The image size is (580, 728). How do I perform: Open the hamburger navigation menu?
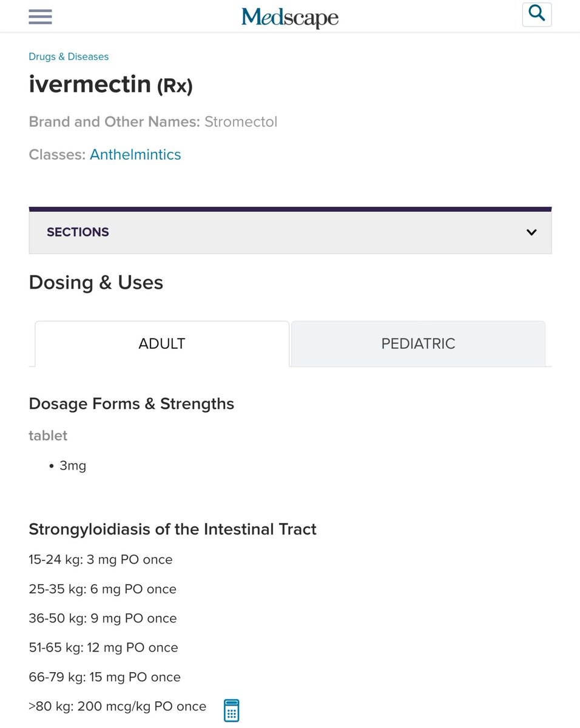coord(40,16)
